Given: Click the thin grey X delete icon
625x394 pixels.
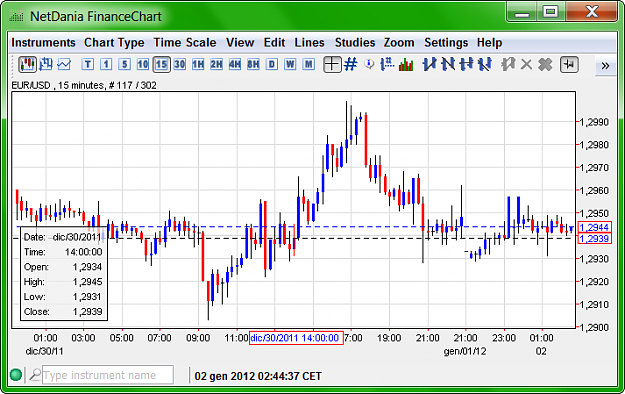Looking at the screenshot, I should (x=527, y=64).
